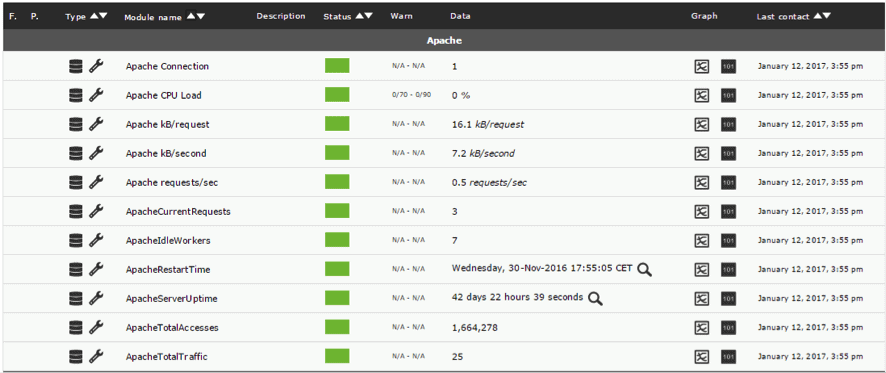View raw data (101) for ApacheTotalTraffic
This screenshot has width=886, height=373.
[x=728, y=357]
